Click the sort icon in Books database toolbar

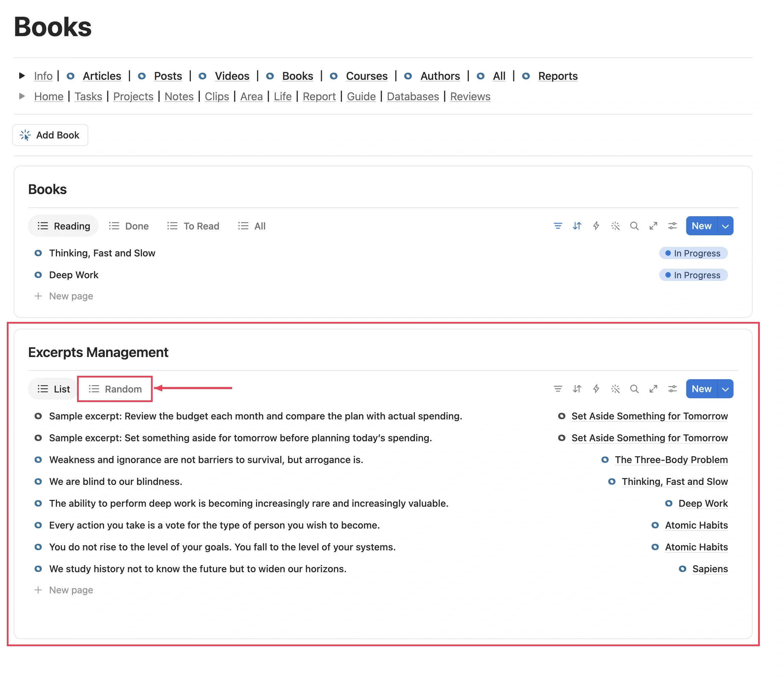tap(577, 226)
